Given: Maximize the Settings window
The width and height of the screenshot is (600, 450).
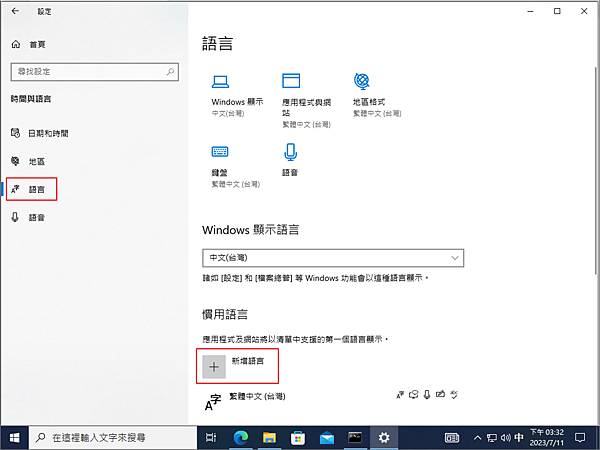Looking at the screenshot, I should click(x=557, y=11).
